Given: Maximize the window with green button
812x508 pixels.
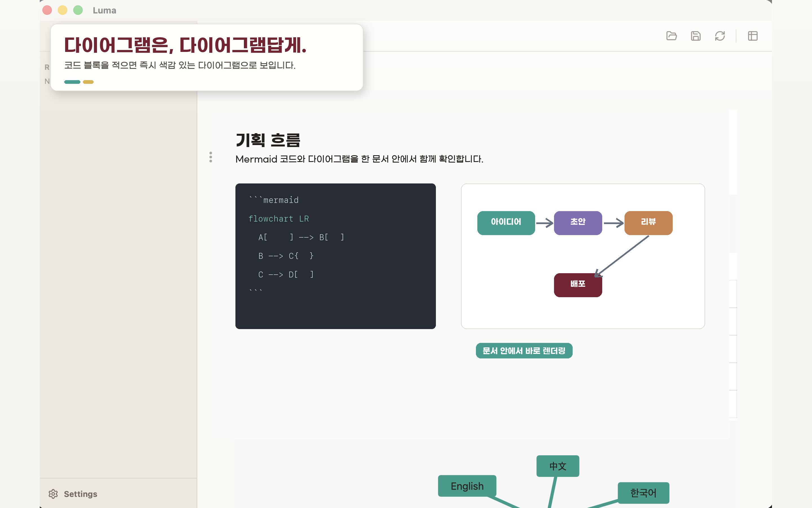Looking at the screenshot, I should tap(78, 10).
